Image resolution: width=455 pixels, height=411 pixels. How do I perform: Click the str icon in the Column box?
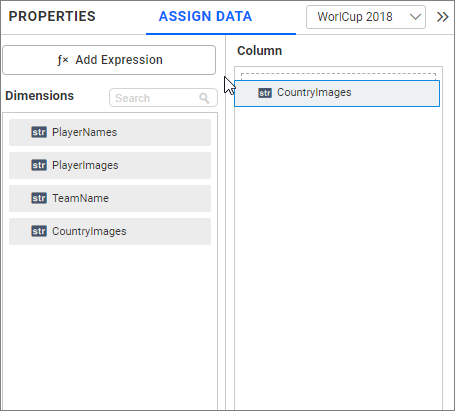pyautogui.click(x=265, y=93)
